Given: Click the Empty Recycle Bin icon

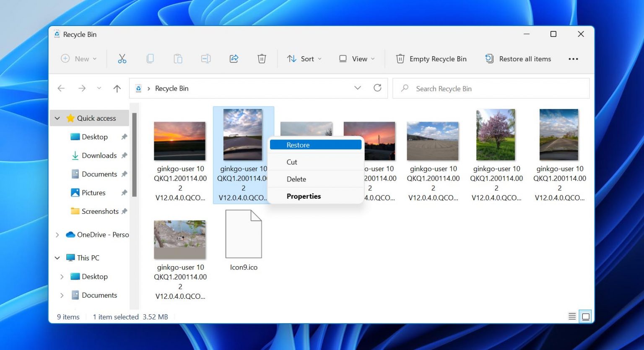Looking at the screenshot, I should pyautogui.click(x=400, y=59).
